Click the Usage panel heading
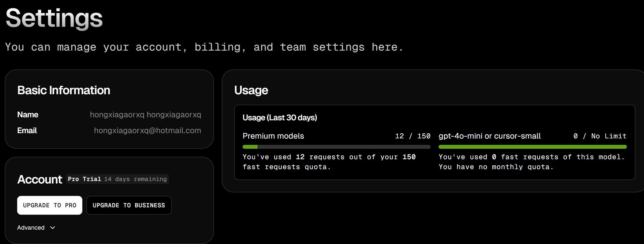644x244 pixels. (251, 90)
